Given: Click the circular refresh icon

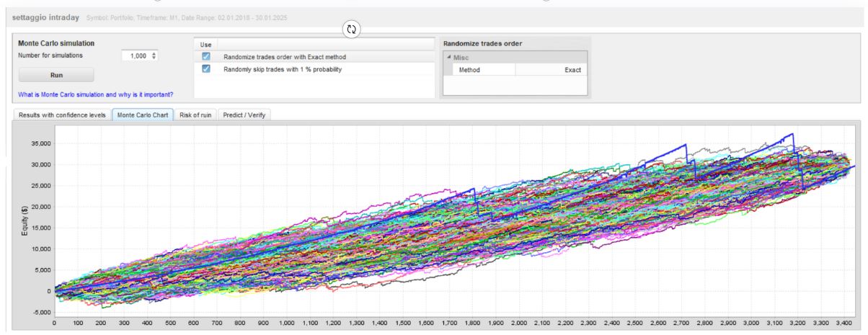Looking at the screenshot, I should tap(352, 30).
